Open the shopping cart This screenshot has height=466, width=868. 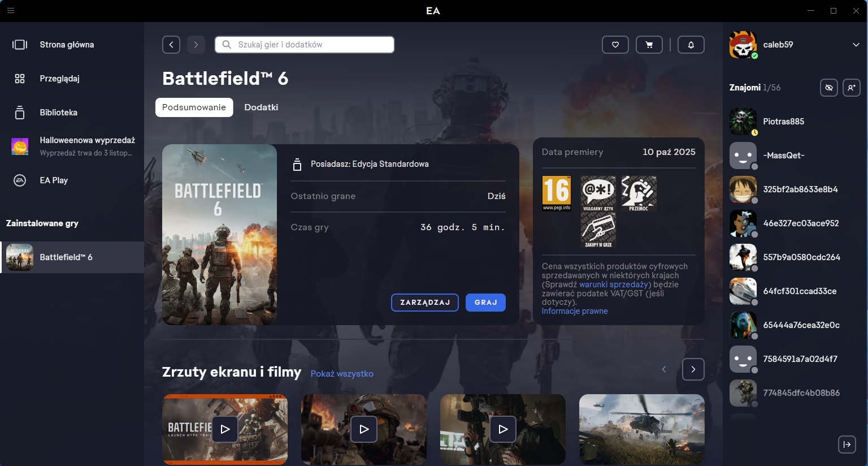[649, 45]
